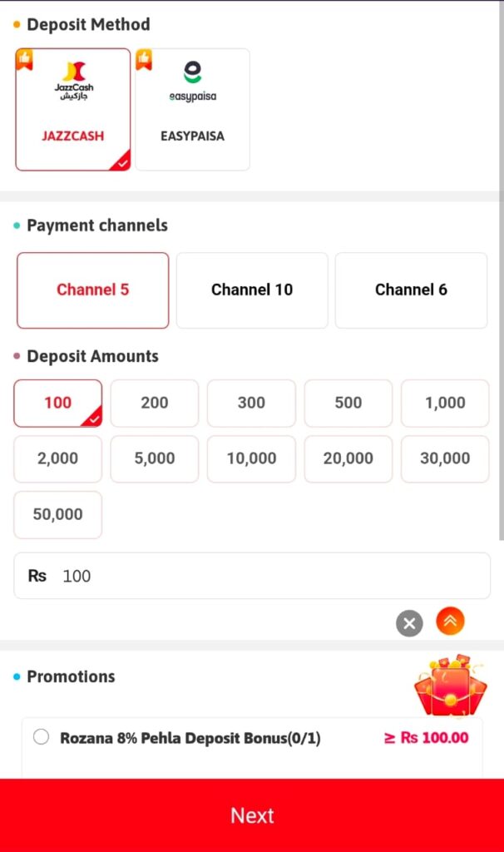The image size is (504, 852).
Task: Pick the 5,000 deposit amount
Action: 155,458
